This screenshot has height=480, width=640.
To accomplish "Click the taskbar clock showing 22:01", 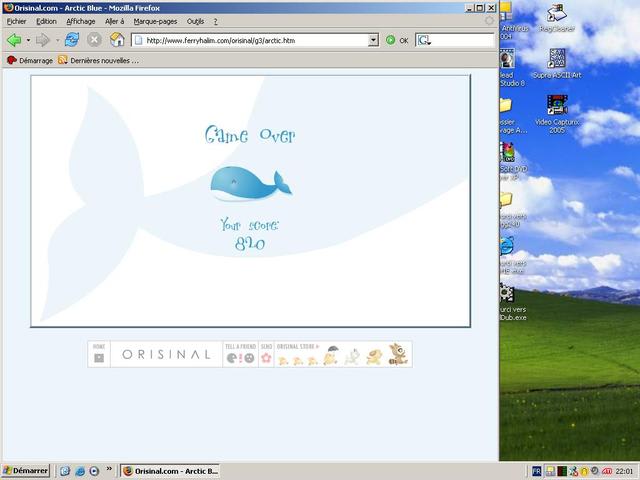I will pyautogui.click(x=624, y=471).
